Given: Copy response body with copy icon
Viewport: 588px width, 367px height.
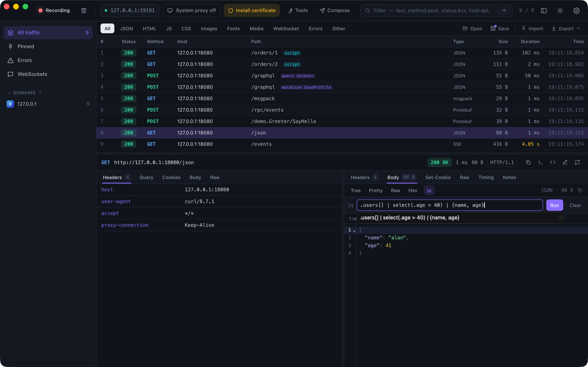Looking at the screenshot, I should [580, 190].
